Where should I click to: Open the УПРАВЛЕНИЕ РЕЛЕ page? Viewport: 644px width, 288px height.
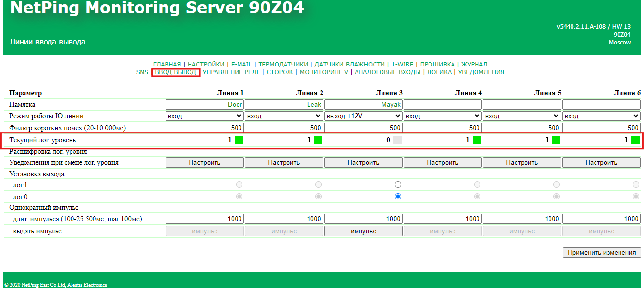click(231, 72)
